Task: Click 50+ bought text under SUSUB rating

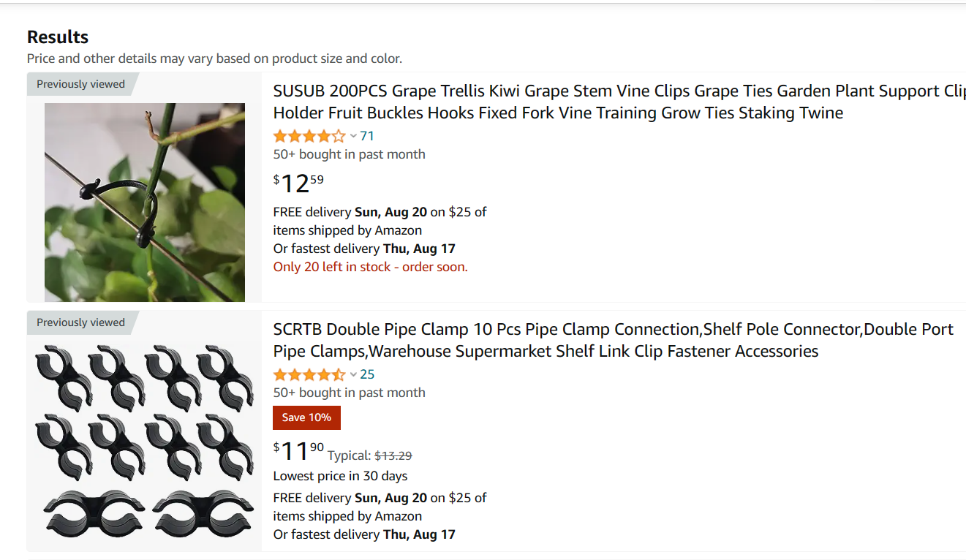Action: pos(349,154)
